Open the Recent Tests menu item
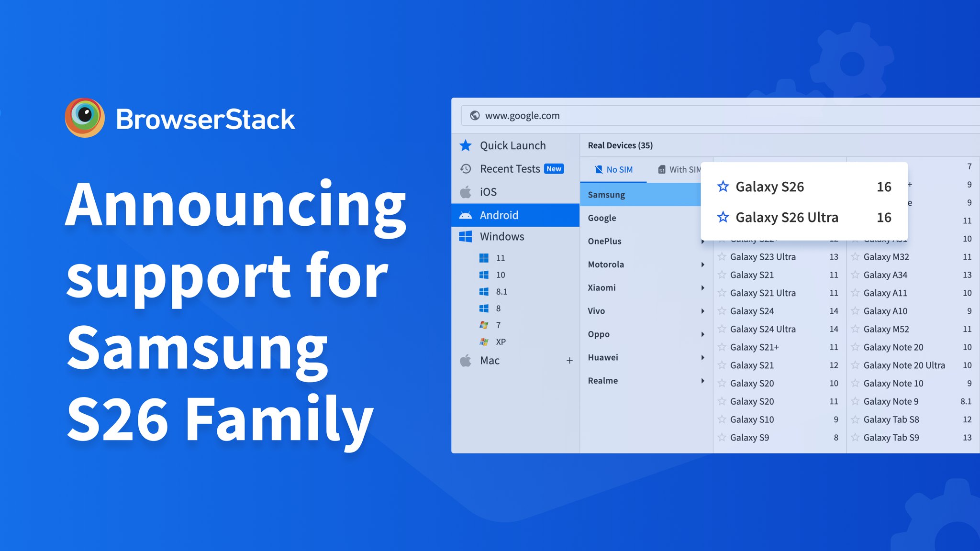 point(515,169)
